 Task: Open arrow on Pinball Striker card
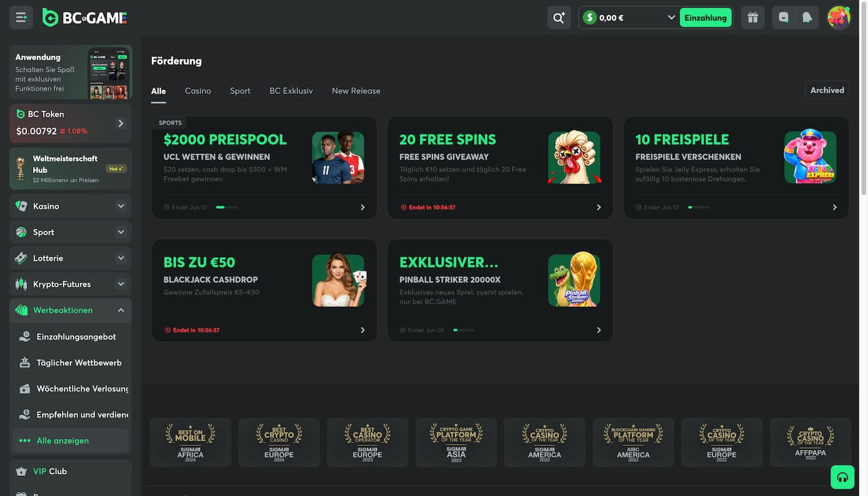599,330
